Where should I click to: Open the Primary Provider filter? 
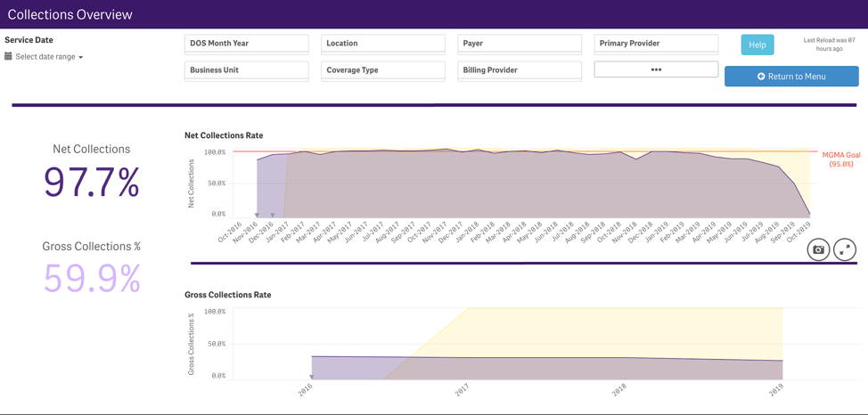656,44
